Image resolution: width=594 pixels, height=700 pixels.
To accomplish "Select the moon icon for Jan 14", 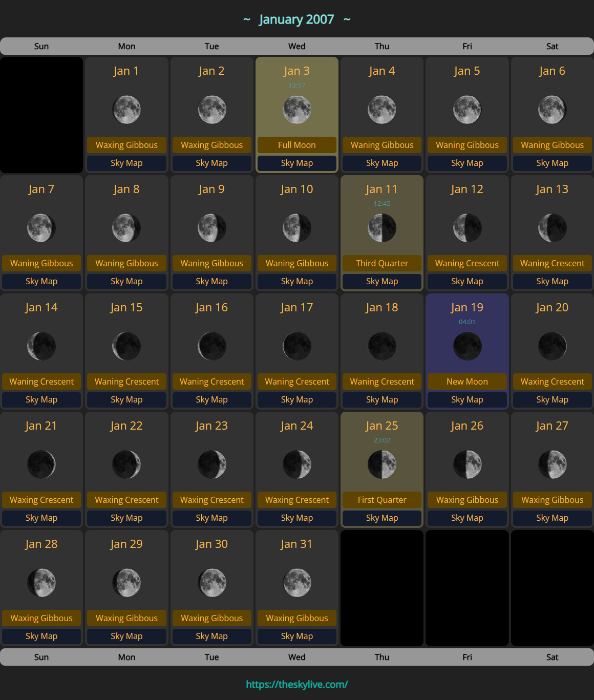I will [41, 346].
